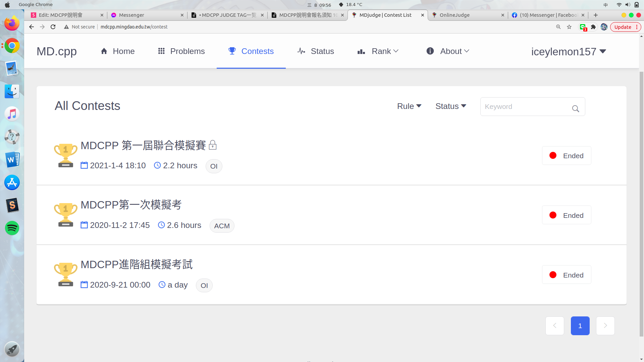This screenshot has width=644, height=362.
Task: Click the ACM rule tag
Action: [222, 226]
